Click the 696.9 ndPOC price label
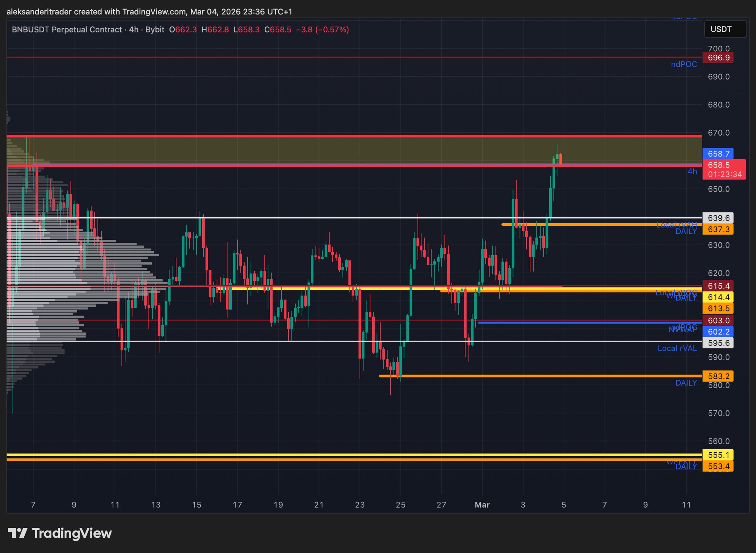Image resolution: width=756 pixels, height=553 pixels. (718, 58)
